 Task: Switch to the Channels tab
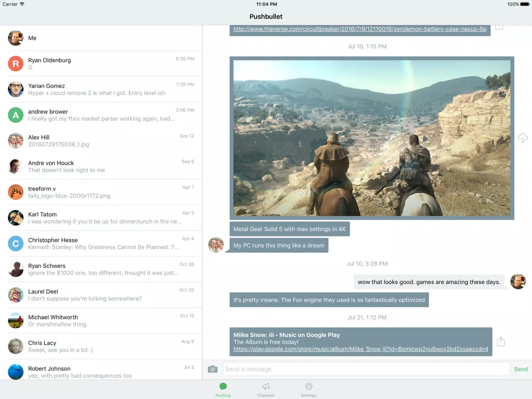[266, 390]
